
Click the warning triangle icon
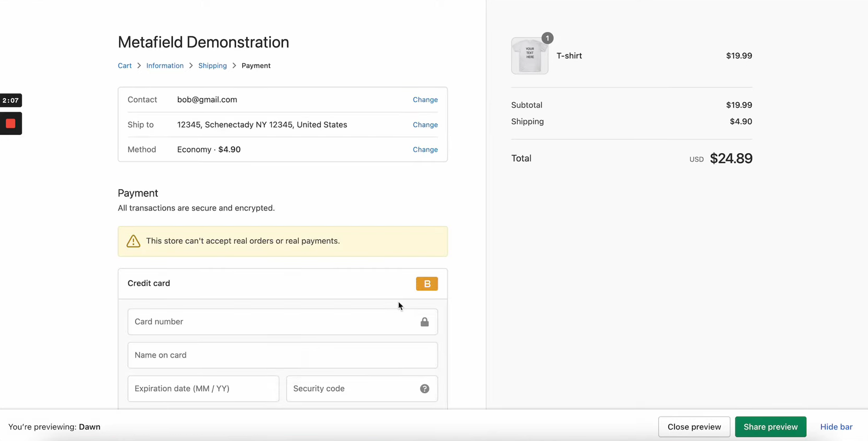133,241
